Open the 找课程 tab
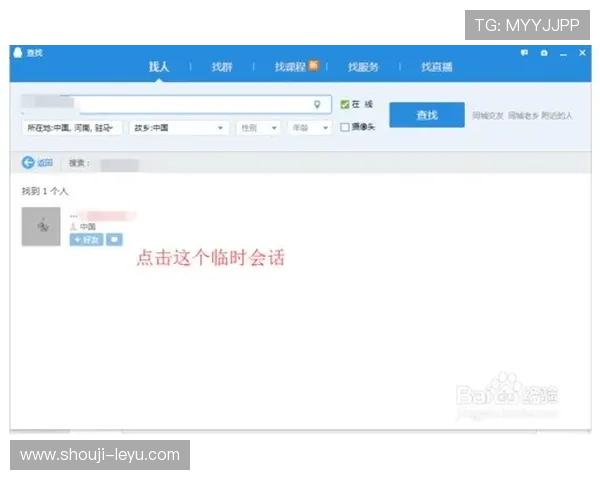The height and width of the screenshot is (480, 600). 290,67
